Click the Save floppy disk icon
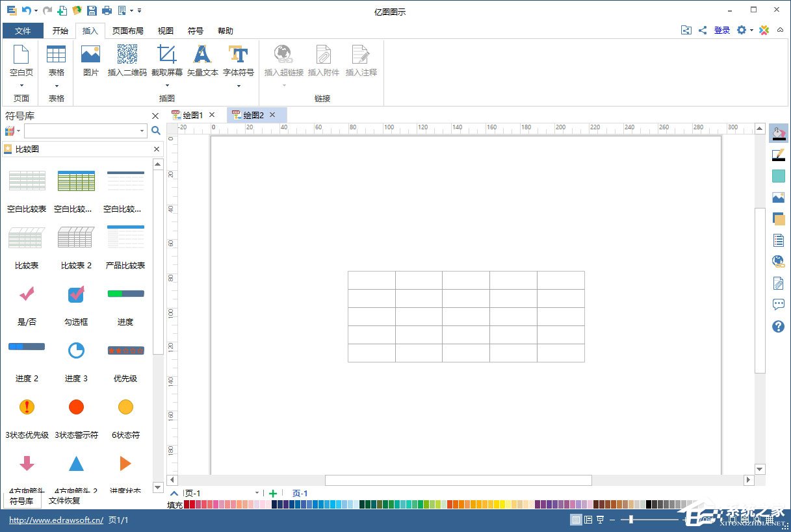Screen dimensions: 791x532 point(92,10)
